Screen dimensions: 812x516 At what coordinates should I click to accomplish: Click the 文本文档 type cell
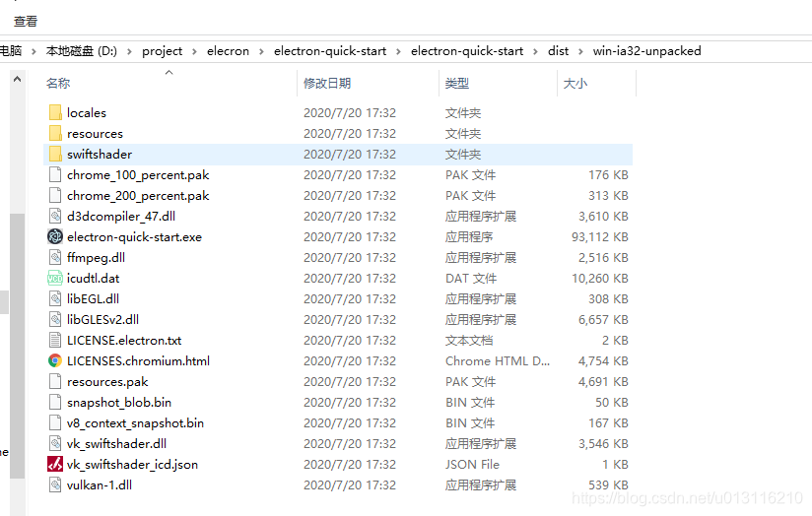469,341
